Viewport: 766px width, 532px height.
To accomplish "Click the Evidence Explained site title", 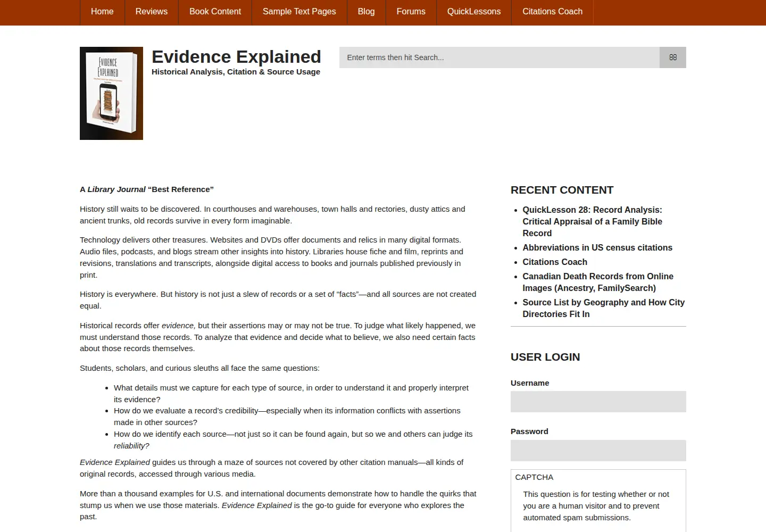I will point(236,56).
